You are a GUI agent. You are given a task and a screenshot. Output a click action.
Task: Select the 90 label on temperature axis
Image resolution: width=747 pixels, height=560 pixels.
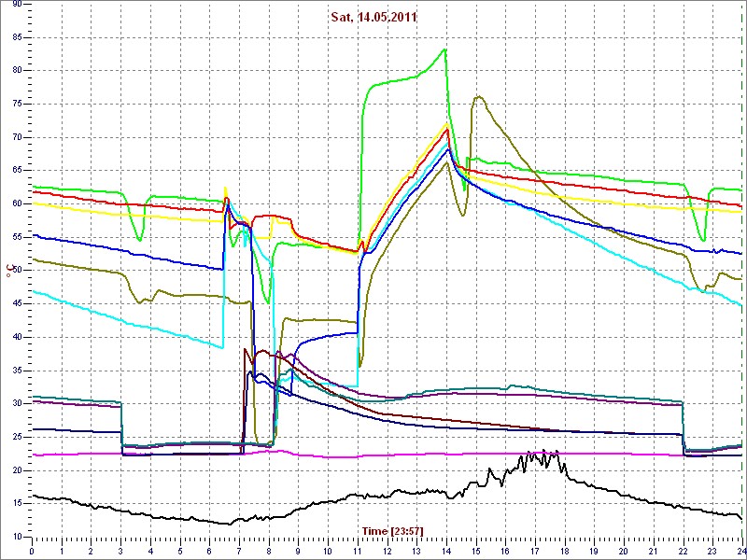click(x=15, y=4)
